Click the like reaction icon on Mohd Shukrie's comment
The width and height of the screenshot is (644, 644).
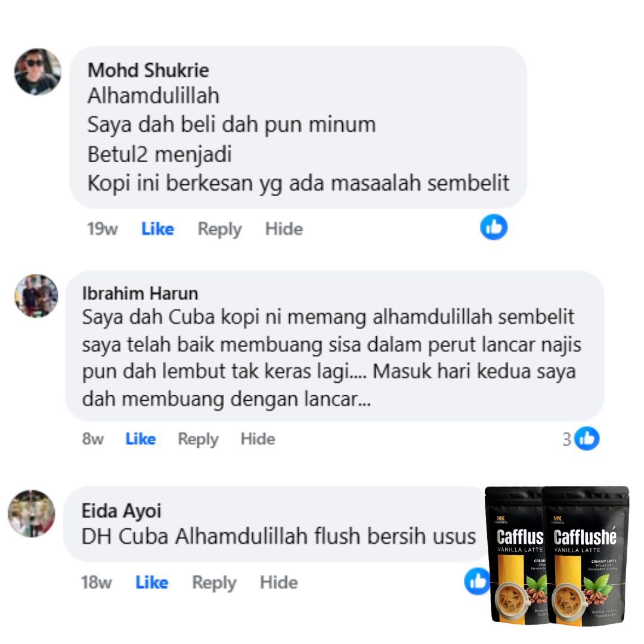click(x=494, y=227)
